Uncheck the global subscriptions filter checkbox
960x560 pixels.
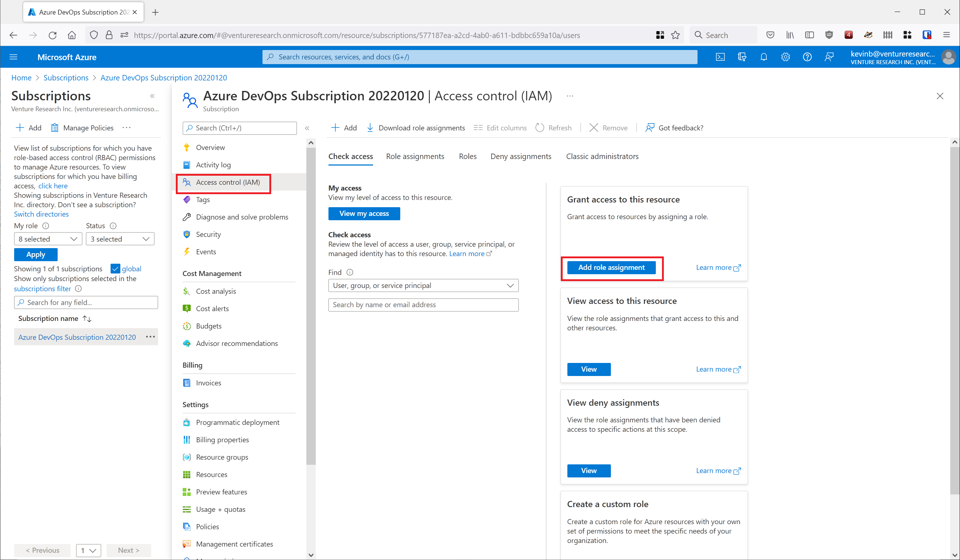point(115,269)
